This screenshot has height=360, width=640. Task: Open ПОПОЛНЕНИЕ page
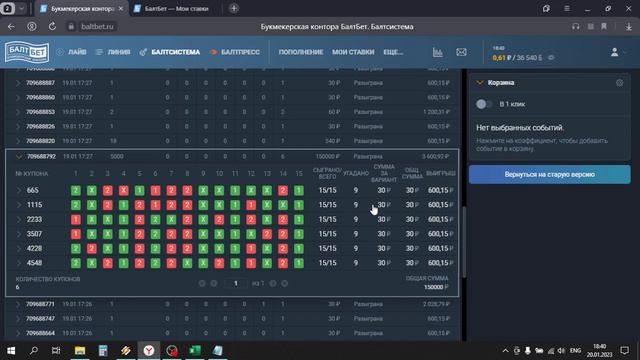tap(301, 52)
